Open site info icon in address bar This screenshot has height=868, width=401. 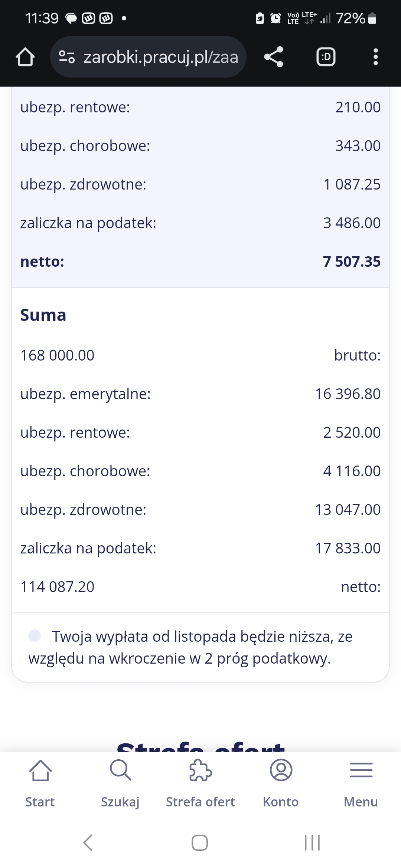[x=67, y=57]
